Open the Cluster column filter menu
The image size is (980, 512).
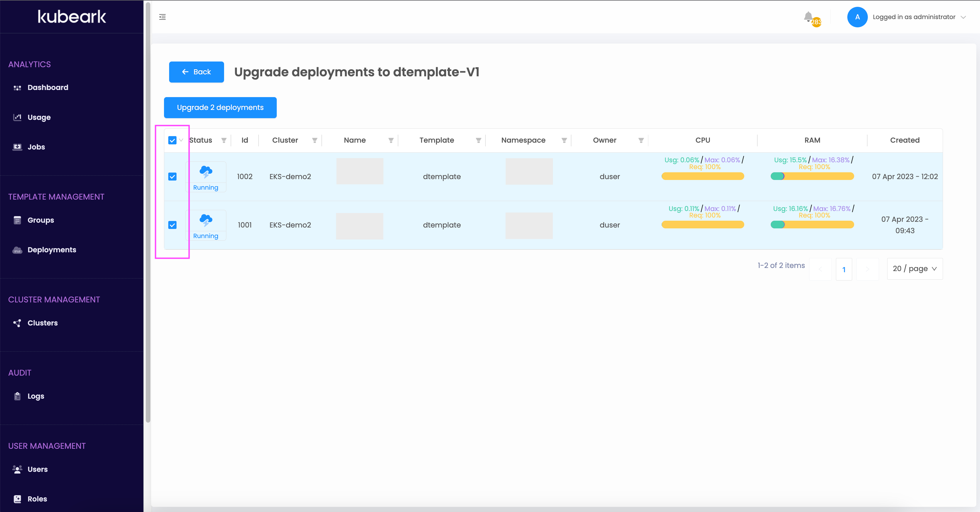314,140
